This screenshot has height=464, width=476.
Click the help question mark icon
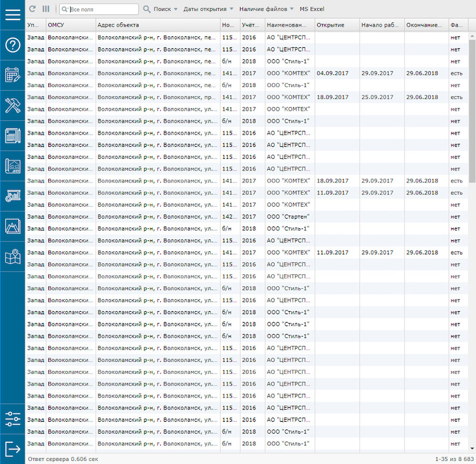point(13,45)
